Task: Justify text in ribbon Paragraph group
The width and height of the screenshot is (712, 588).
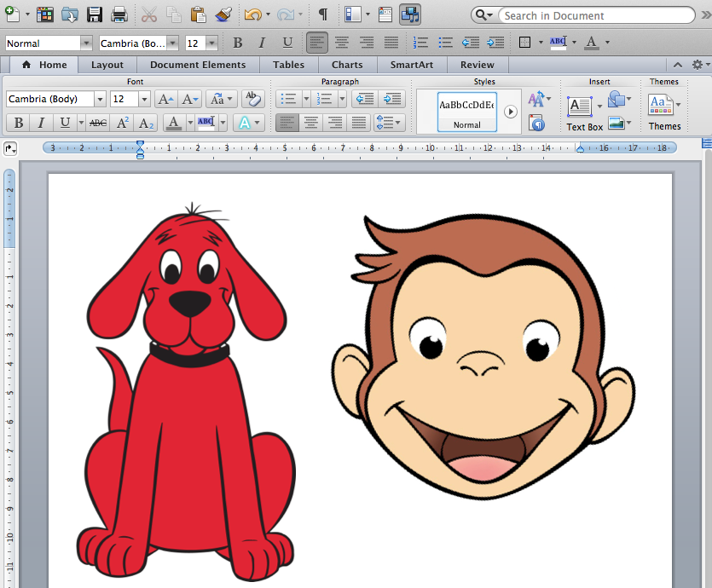Action: click(x=359, y=123)
